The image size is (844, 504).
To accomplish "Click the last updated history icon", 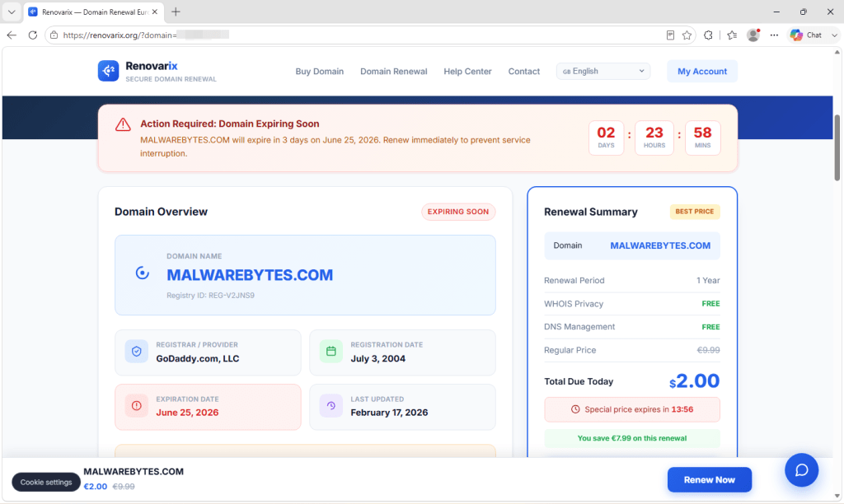I will click(331, 405).
